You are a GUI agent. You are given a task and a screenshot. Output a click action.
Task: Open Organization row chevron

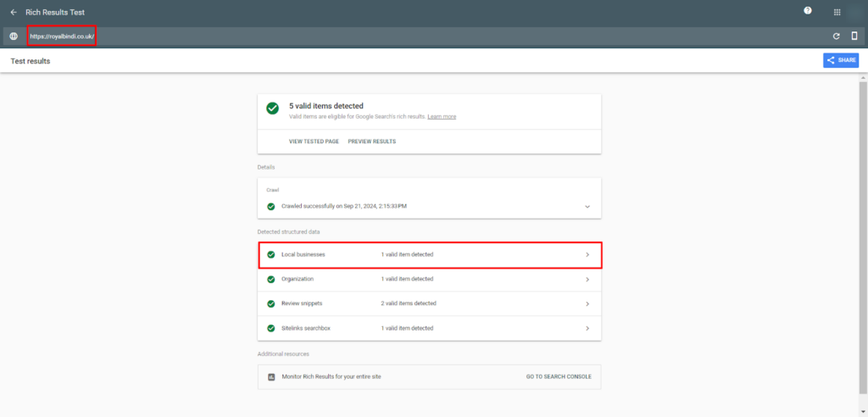click(587, 280)
